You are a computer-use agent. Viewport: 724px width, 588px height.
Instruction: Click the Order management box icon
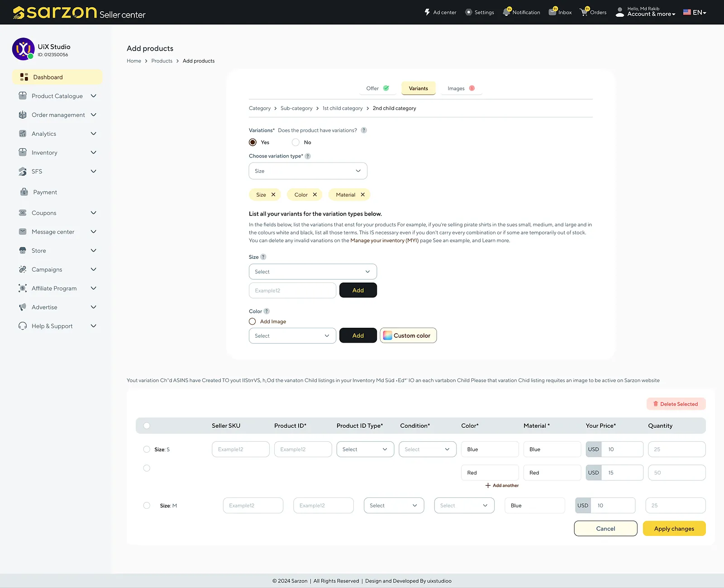click(23, 115)
